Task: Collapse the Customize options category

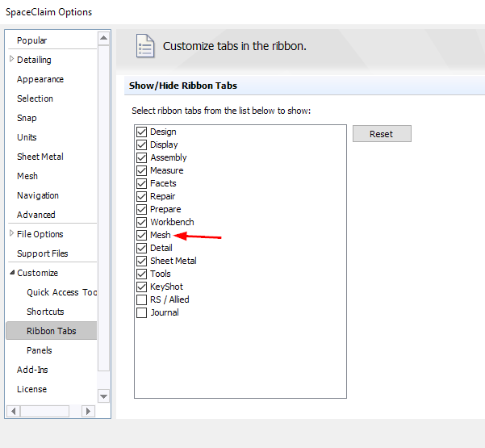Action: pyautogui.click(x=11, y=273)
